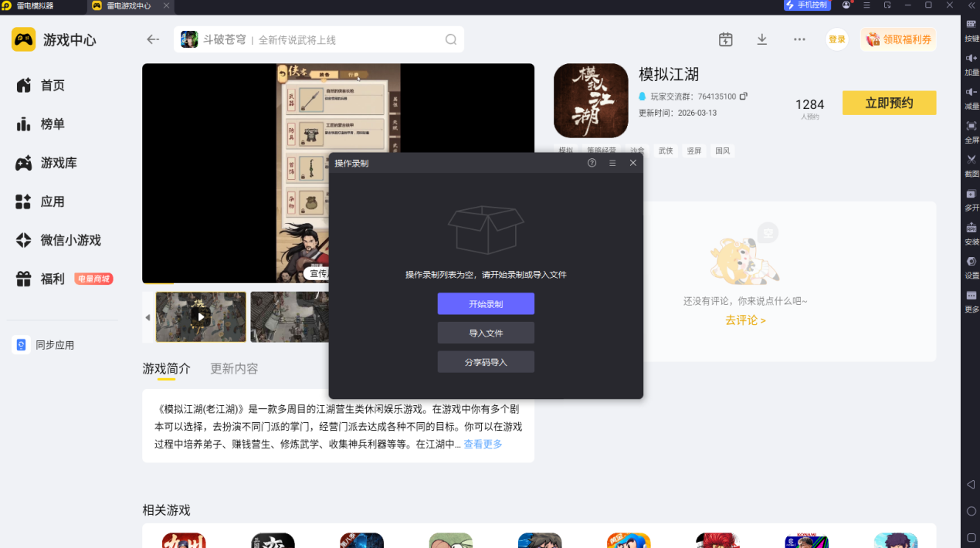The width and height of the screenshot is (980, 548).
Task: Click the 立即预约 reserve button
Action: (x=889, y=103)
